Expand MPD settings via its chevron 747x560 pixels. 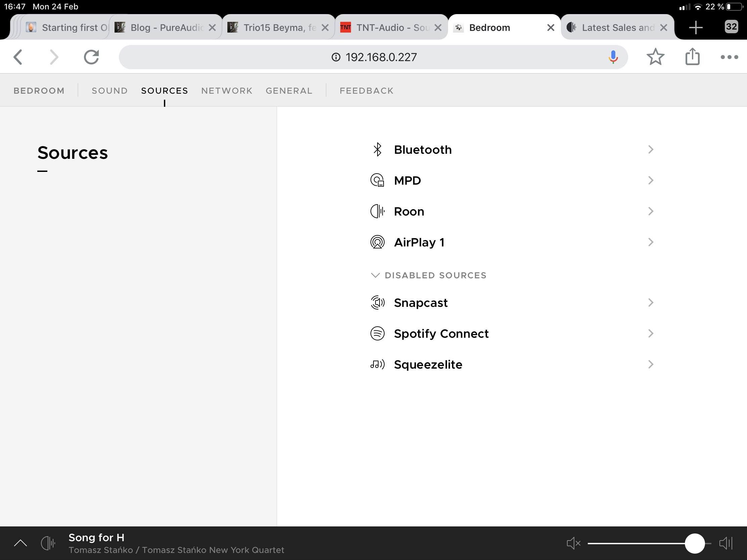click(x=651, y=180)
